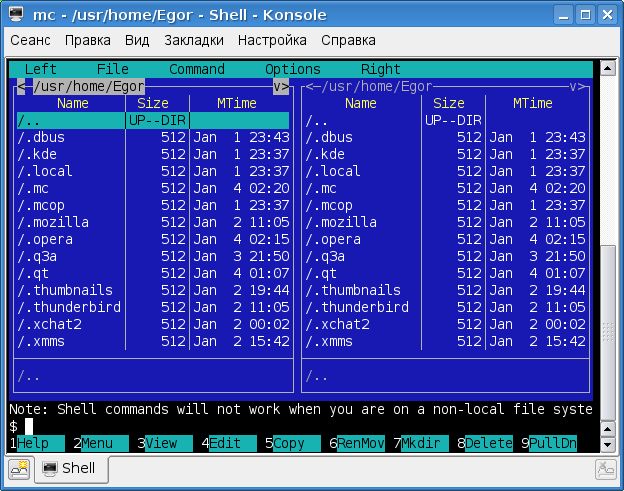Open mc's Command menu
This screenshot has height=491, width=624.
coord(196,70)
